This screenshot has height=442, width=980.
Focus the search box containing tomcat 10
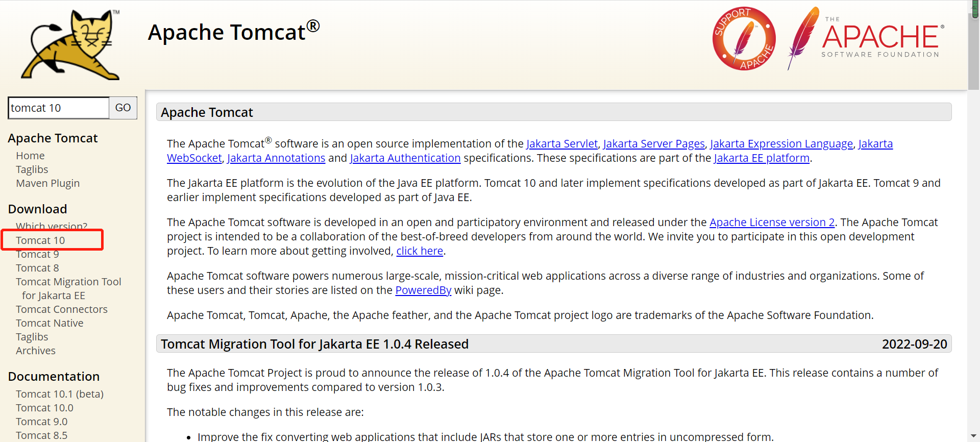coord(59,108)
